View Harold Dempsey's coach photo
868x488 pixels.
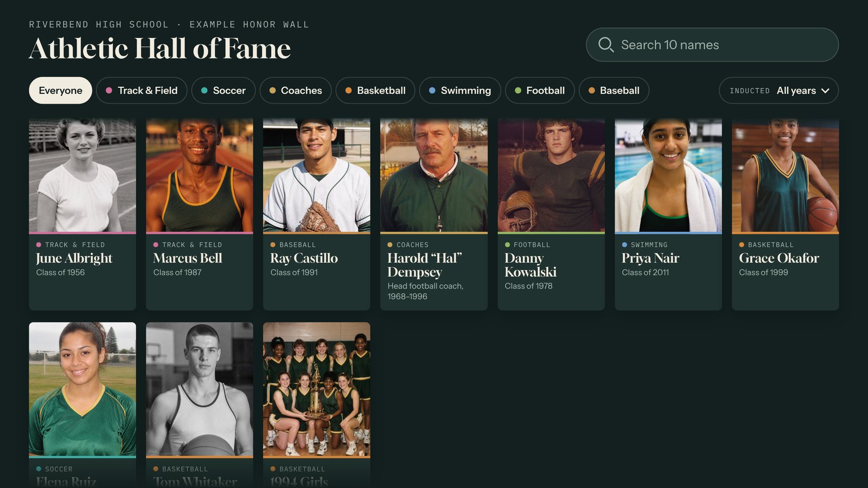coord(434,175)
